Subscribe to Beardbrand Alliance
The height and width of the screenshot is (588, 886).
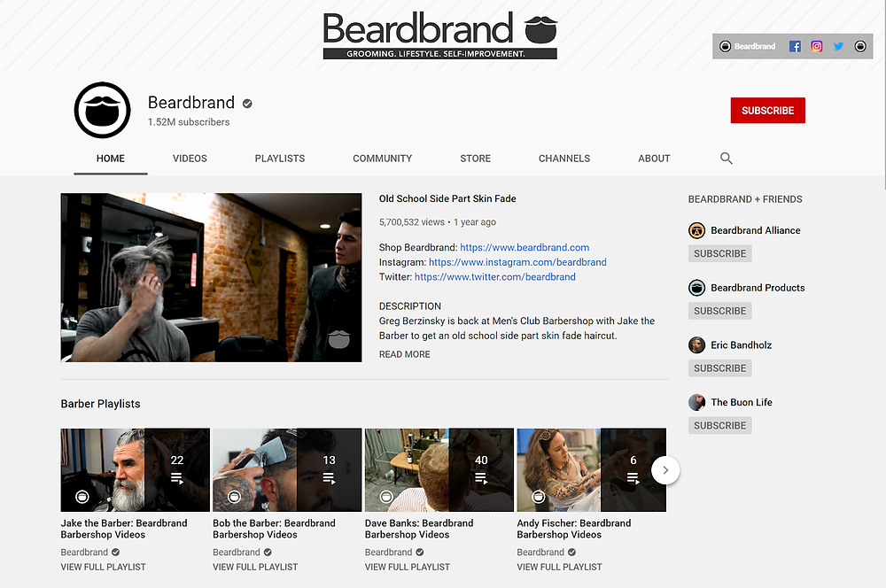click(x=719, y=253)
